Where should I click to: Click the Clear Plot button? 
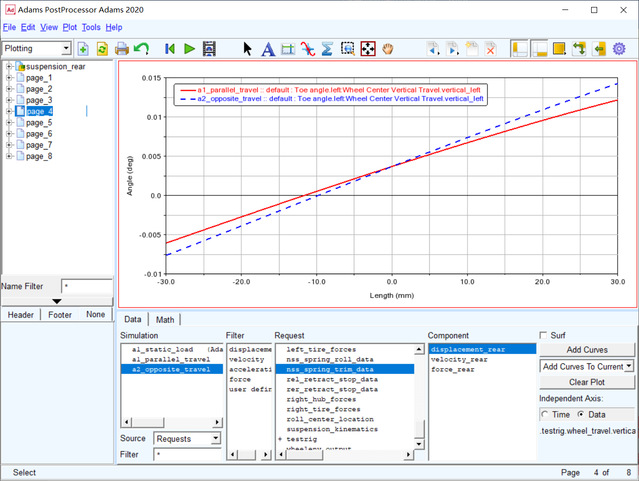point(588,383)
